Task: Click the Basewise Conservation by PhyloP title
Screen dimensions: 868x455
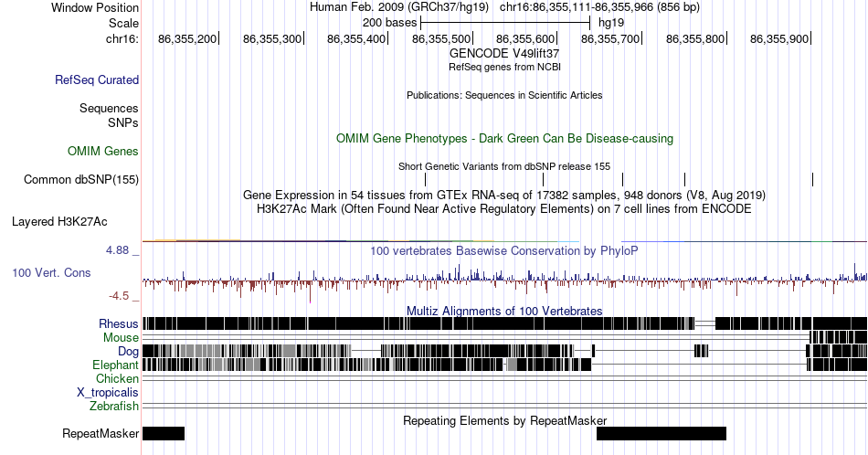Action: [504, 250]
